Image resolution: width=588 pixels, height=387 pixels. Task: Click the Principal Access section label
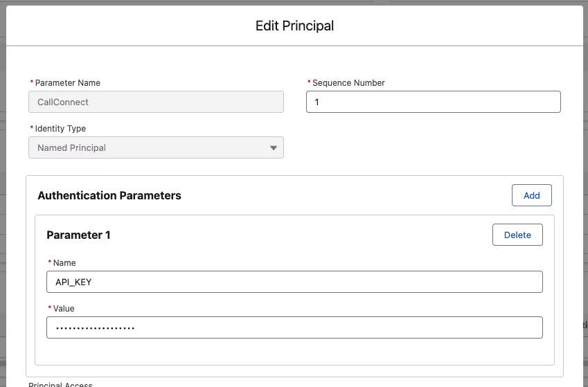pyautogui.click(x=60, y=384)
